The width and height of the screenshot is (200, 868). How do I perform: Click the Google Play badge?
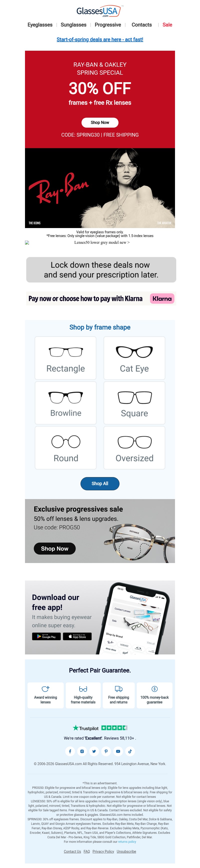46,636
